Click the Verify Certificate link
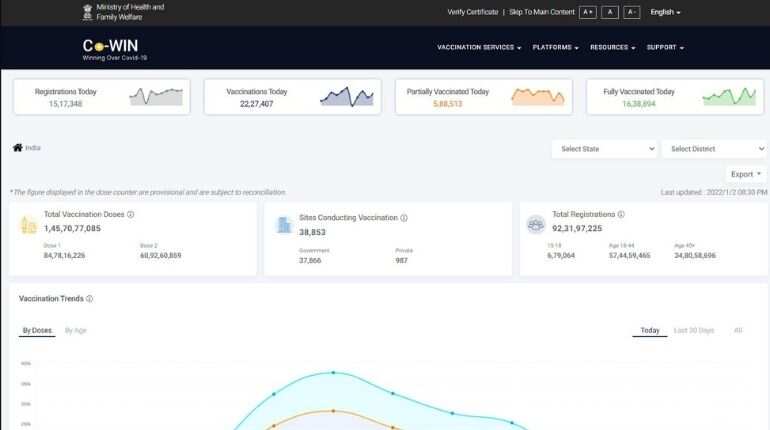Screen dimensions: 770x430 pyautogui.click(x=472, y=12)
